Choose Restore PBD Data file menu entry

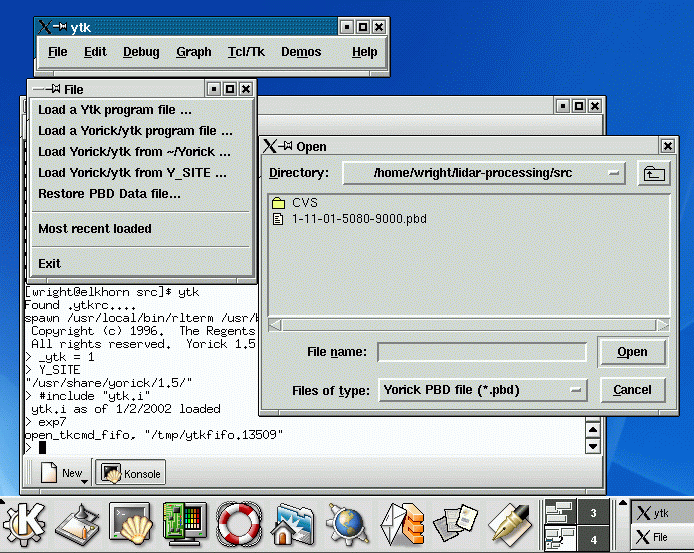coord(109,194)
